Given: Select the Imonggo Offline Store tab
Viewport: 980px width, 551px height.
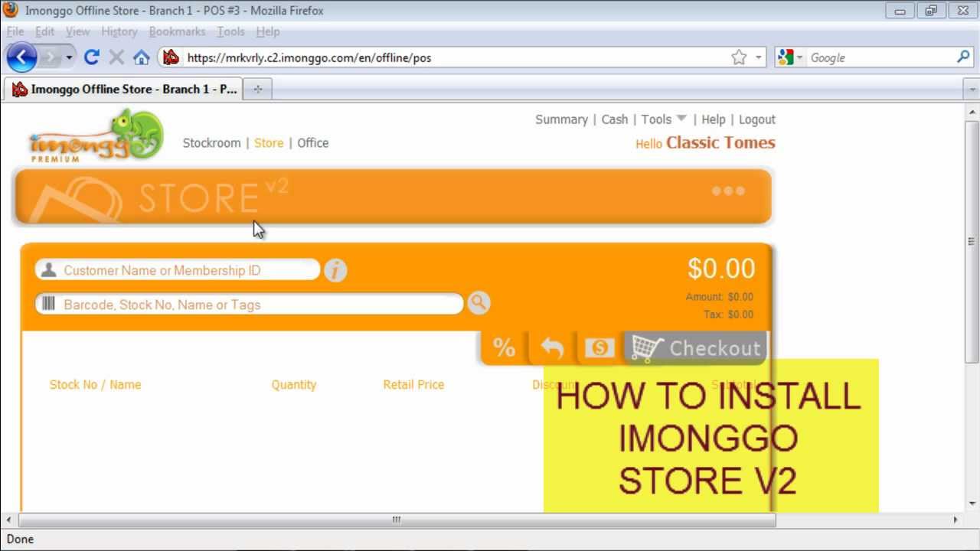Looking at the screenshot, I should [x=124, y=89].
